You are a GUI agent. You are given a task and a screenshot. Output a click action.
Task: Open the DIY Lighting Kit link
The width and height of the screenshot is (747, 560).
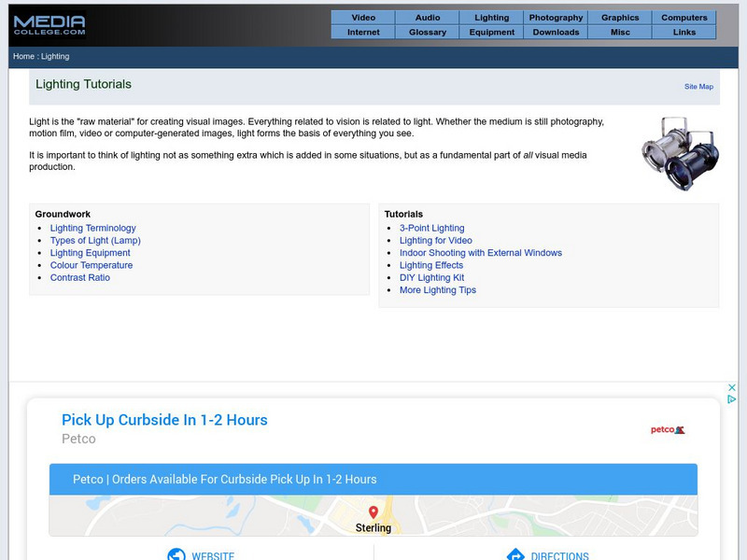pyautogui.click(x=431, y=277)
